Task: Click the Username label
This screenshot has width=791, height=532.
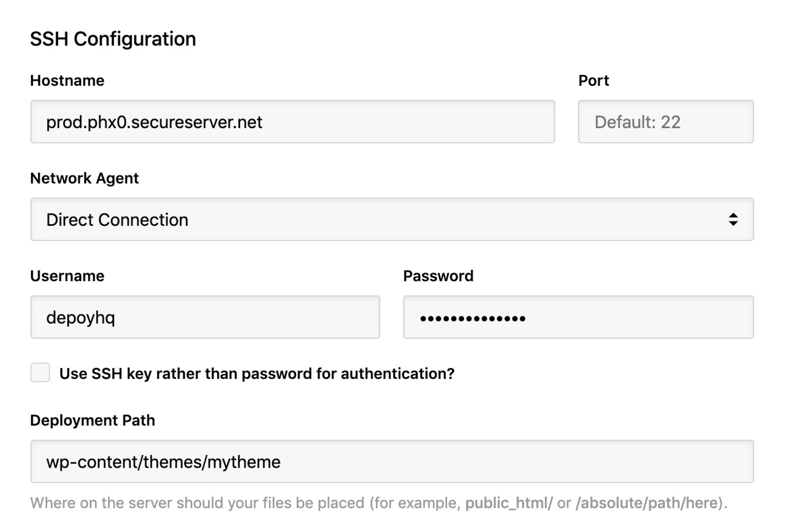Action: pos(67,276)
